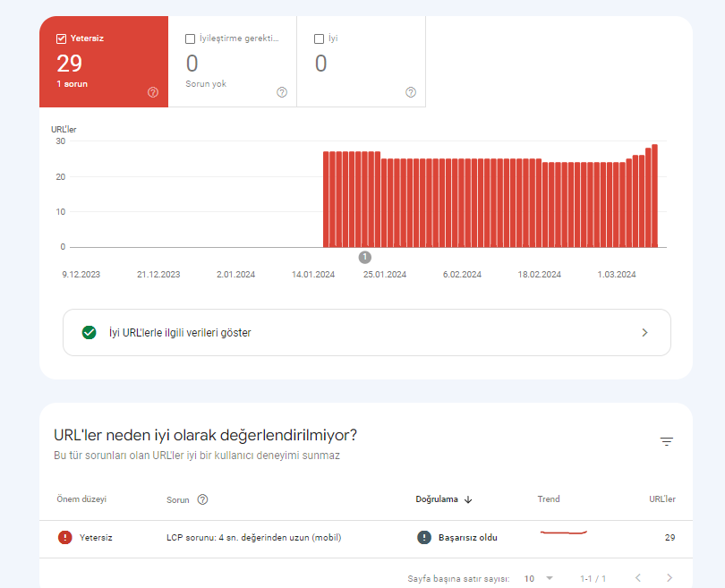Click the 1.03.2024 date label
Screen dimensions: 725x588
(x=617, y=275)
